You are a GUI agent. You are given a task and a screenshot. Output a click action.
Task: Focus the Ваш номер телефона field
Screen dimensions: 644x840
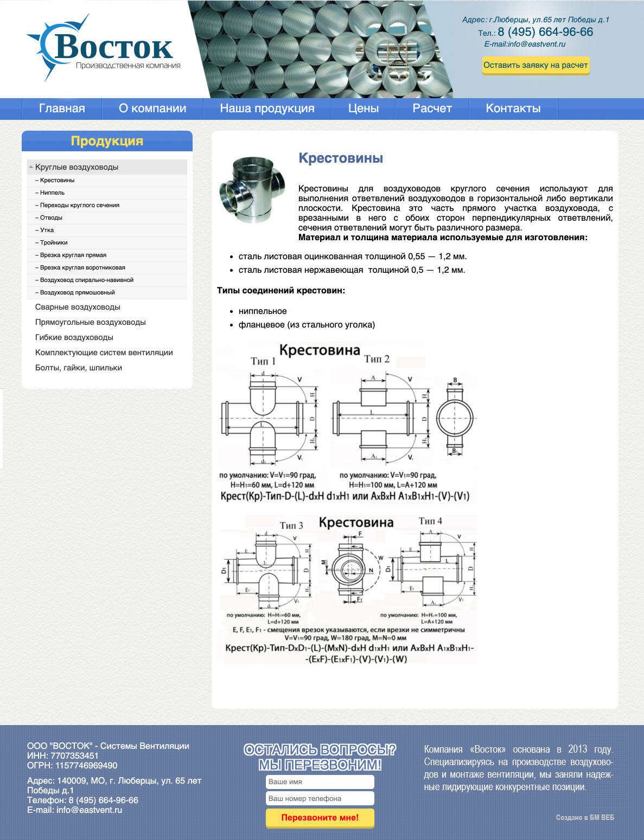coord(320,798)
